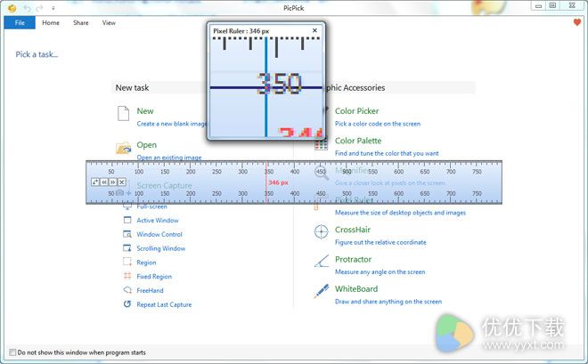Select Window Control capture
Screen dimensions: 588x364
coord(159,234)
